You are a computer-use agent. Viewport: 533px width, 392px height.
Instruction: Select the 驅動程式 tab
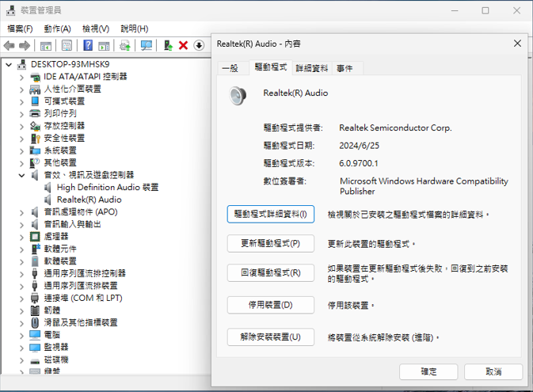pyautogui.click(x=271, y=67)
